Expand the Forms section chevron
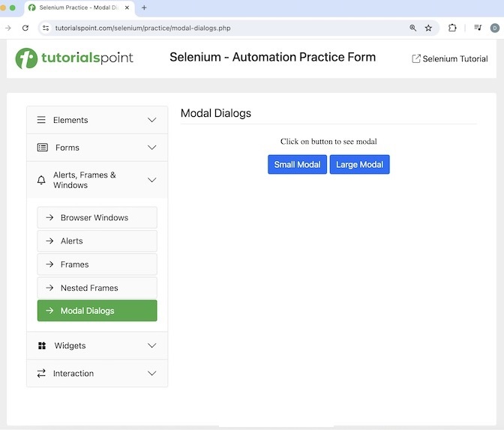This screenshot has height=430, width=504. [x=152, y=148]
